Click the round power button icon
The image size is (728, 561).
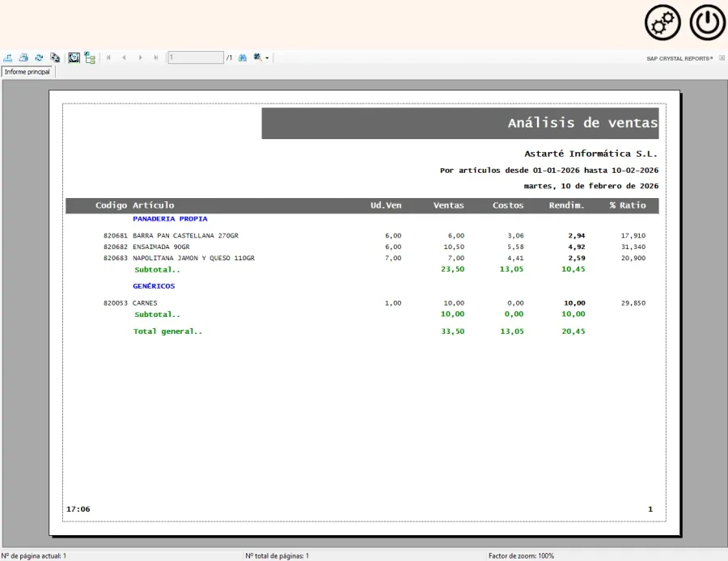(x=707, y=23)
